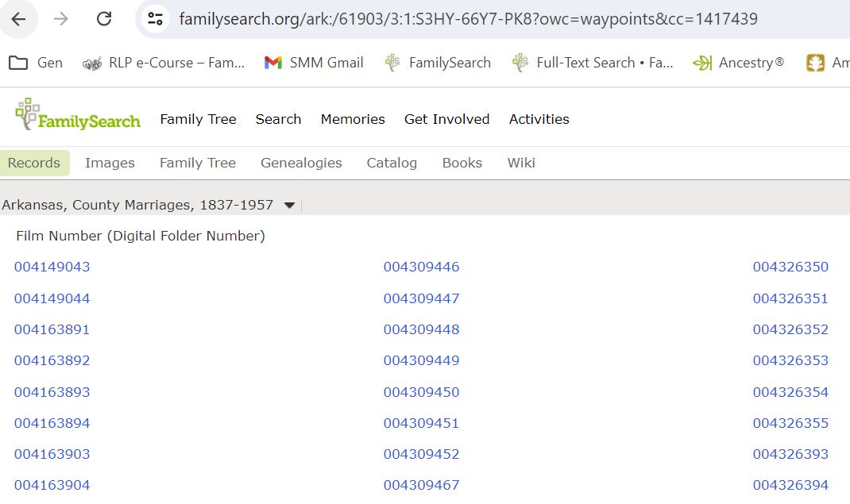
Task: Click the browser forward arrow
Action: tap(61, 20)
